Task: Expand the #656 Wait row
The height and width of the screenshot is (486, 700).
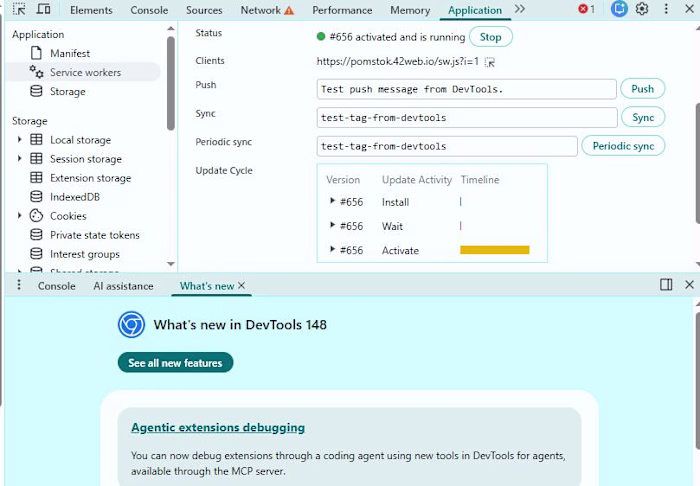Action: (332, 225)
